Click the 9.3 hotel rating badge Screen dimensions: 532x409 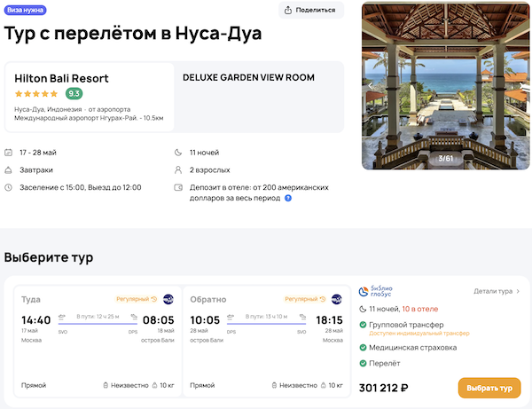click(x=74, y=93)
